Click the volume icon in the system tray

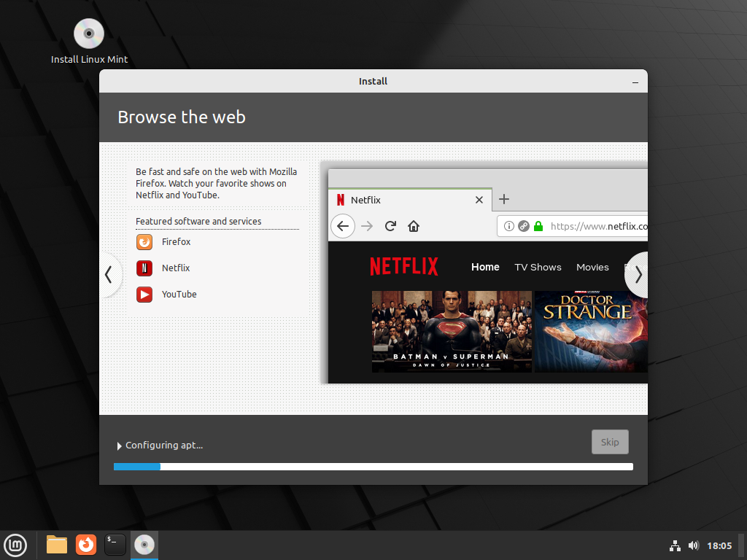tap(693, 545)
